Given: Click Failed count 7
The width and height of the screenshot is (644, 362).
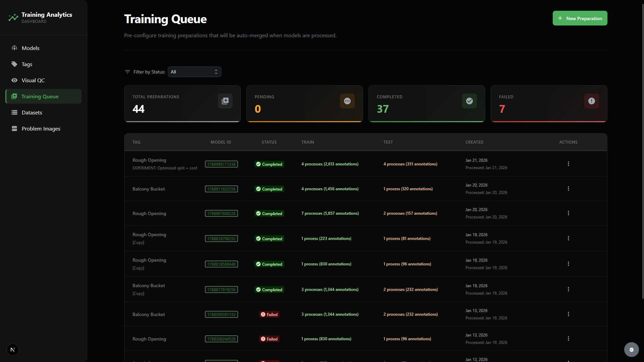Looking at the screenshot, I should (x=502, y=109).
